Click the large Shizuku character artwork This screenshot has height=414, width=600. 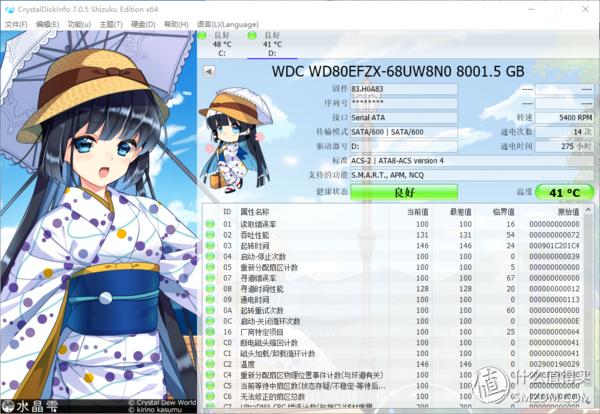[98, 214]
